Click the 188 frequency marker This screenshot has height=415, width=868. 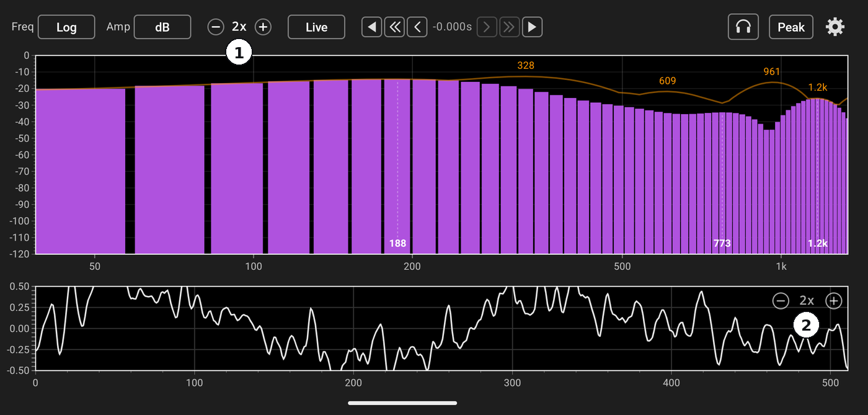[x=398, y=243]
